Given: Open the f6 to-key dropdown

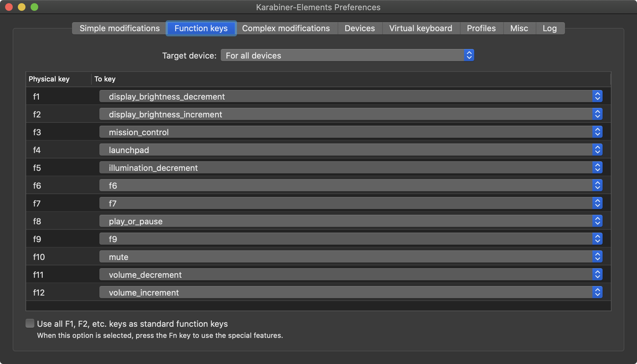Looking at the screenshot, I should pyautogui.click(x=351, y=185).
